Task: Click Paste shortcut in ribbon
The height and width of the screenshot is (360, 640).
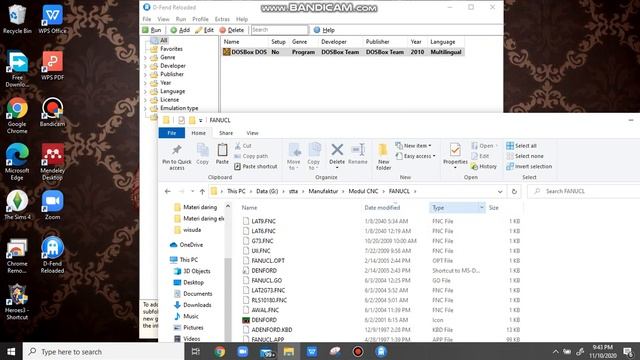Action: click(x=256, y=167)
